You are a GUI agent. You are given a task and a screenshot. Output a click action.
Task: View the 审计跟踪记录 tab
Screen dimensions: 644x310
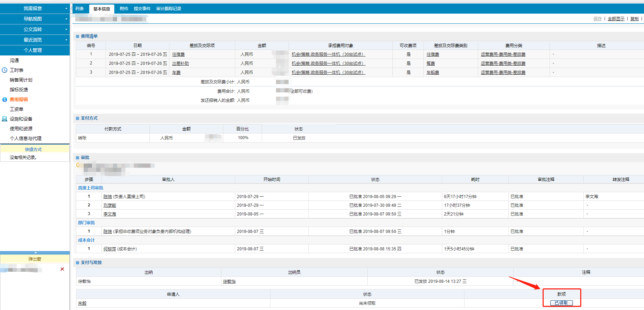169,9
